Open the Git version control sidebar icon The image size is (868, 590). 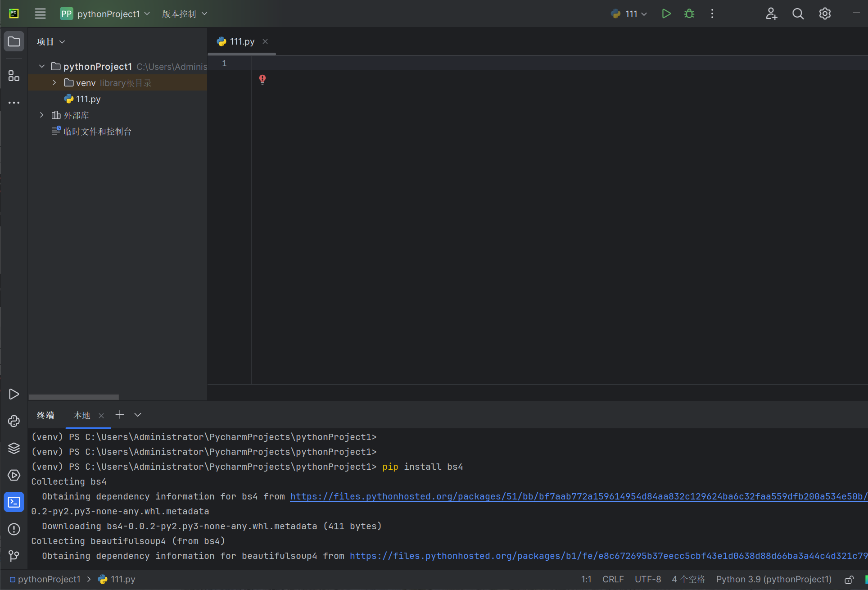(14, 556)
